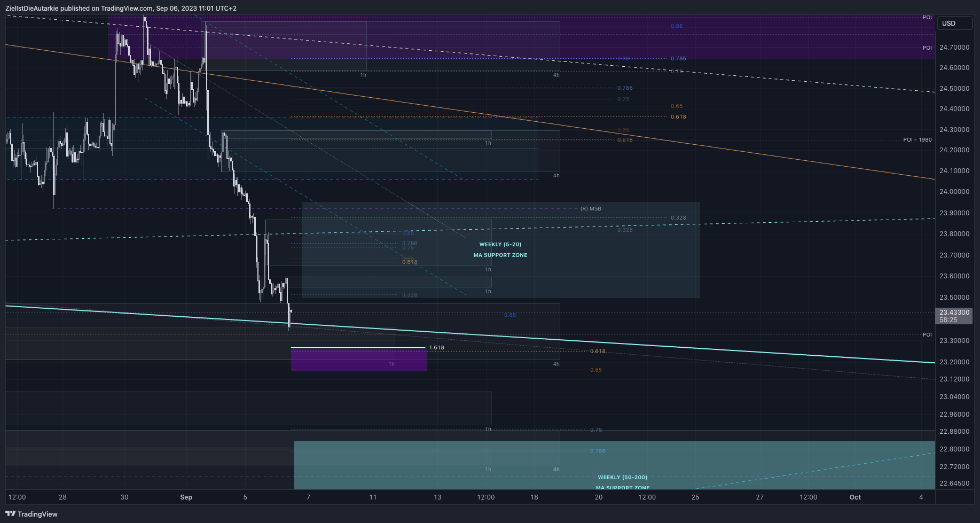Viewport: 980px width, 523px height.
Task: Click the WEEKLY (50-200) label
Action: [623, 478]
